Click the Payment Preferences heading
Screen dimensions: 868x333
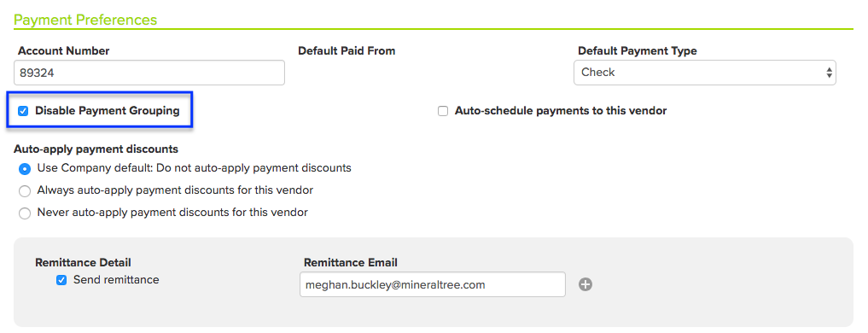coord(85,20)
